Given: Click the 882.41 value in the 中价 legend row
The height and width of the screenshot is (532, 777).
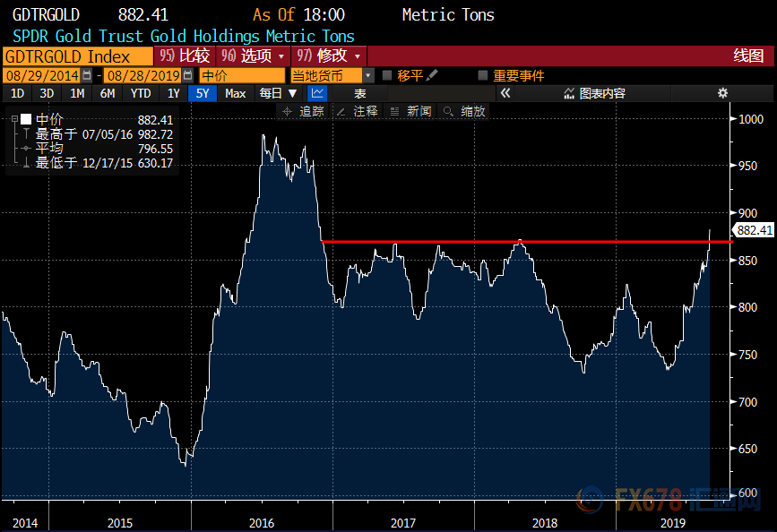Looking at the screenshot, I should (x=155, y=120).
